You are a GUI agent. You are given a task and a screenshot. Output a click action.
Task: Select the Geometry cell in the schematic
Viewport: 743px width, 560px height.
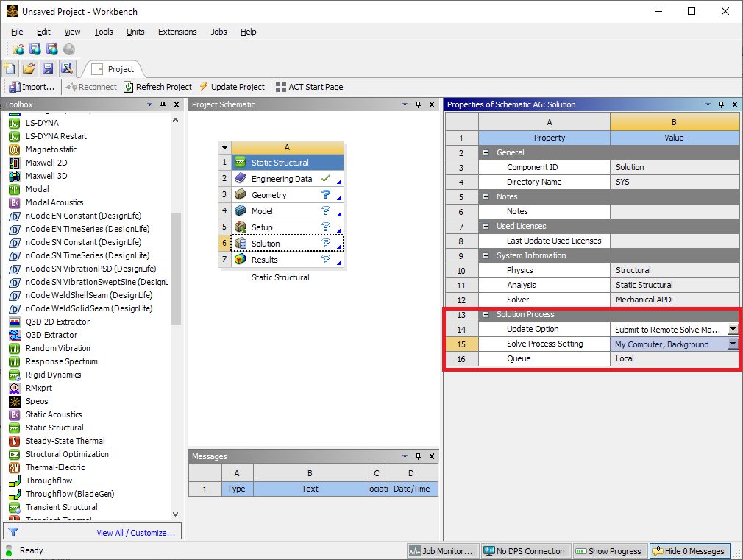tap(269, 195)
